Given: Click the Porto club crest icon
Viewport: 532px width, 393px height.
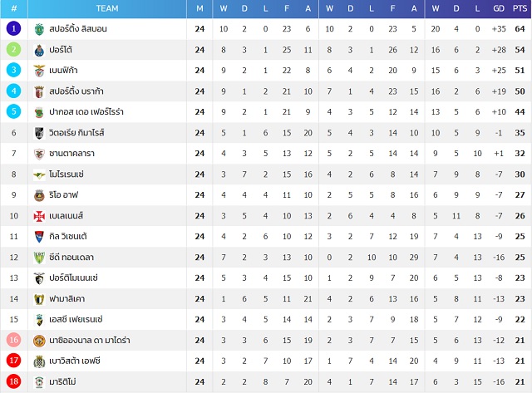Looking at the screenshot, I should pos(39,50).
